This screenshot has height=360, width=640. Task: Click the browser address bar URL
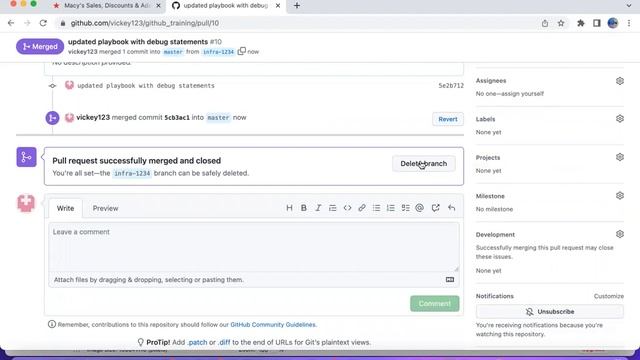tap(145, 23)
